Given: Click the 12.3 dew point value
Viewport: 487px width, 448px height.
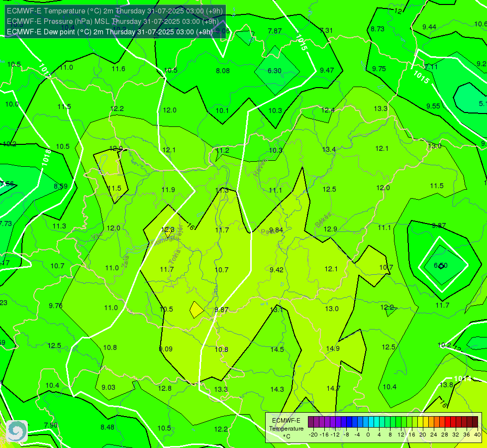Looking at the screenshot, I should coord(168,230).
